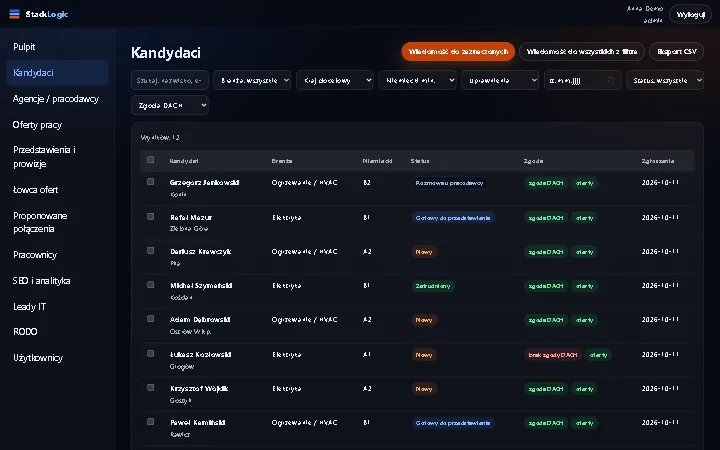Click Wiadomość do wszystkich z filtra

tap(582, 51)
